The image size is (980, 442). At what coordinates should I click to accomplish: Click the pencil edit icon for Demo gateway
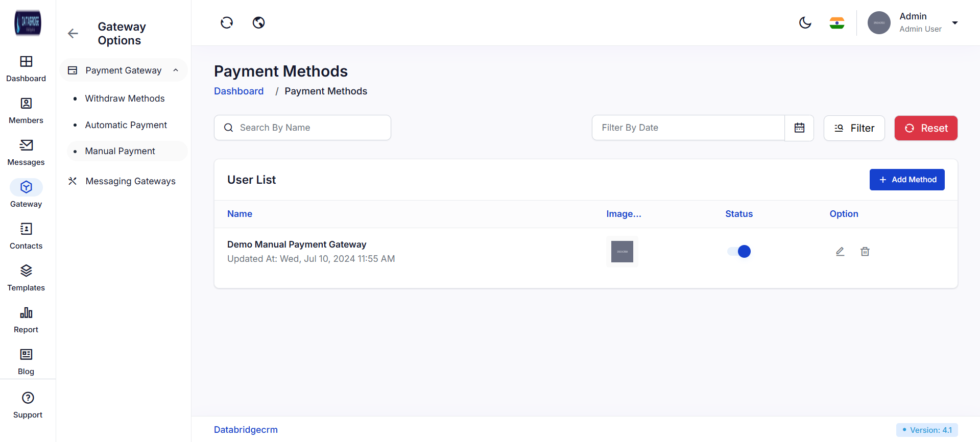(840, 251)
